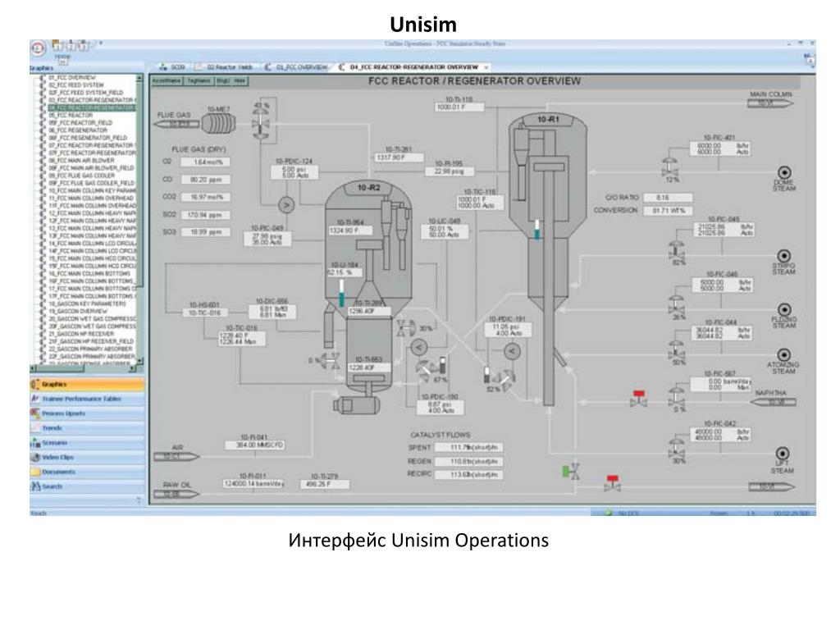Click the lift steam control valve at 30%
This screenshot has width=840, height=630.
[677, 448]
